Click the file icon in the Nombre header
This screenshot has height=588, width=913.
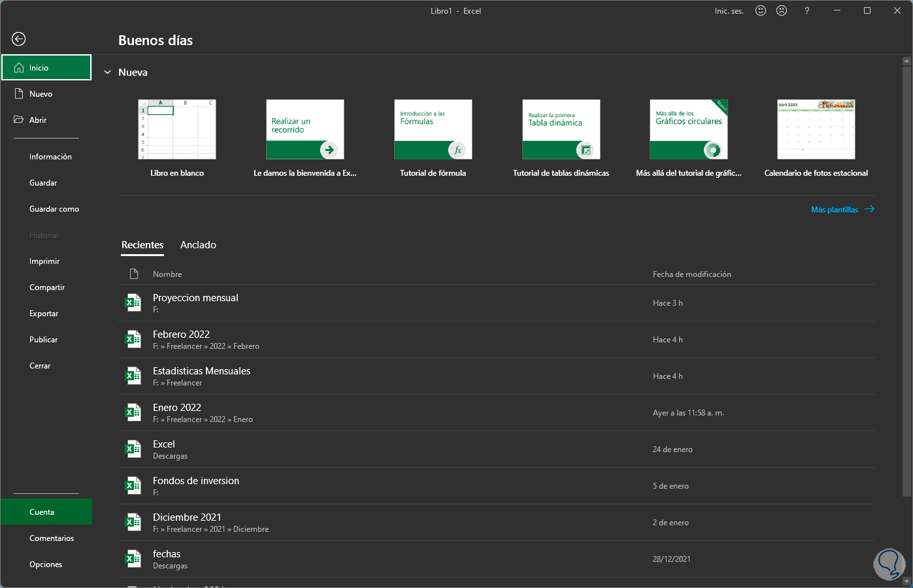pos(134,274)
